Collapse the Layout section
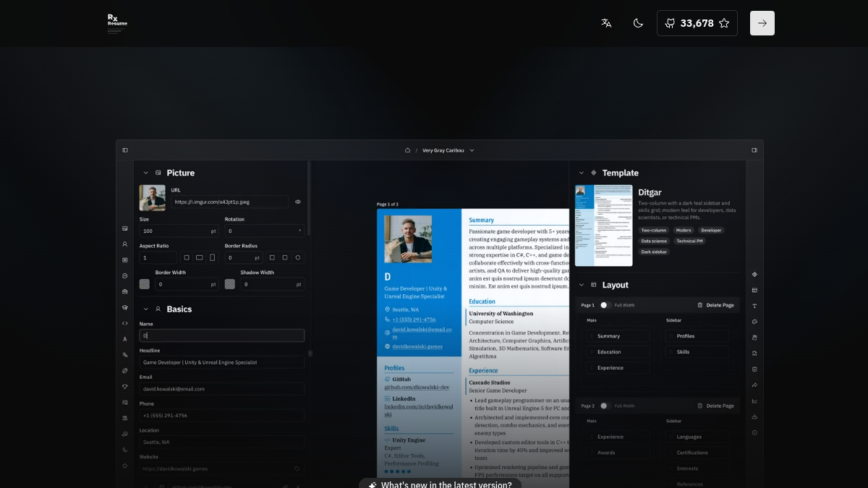The height and width of the screenshot is (488, 868). [581, 285]
